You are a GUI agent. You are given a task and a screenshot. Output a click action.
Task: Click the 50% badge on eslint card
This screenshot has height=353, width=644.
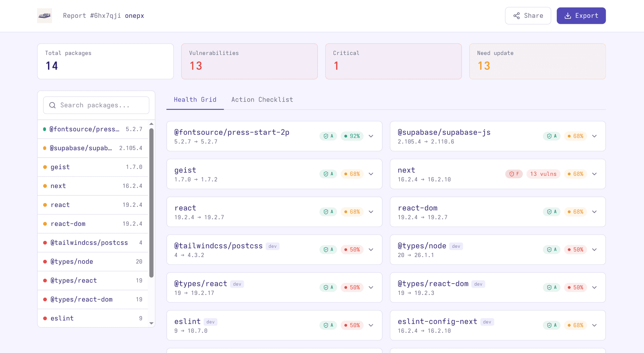(x=352, y=326)
